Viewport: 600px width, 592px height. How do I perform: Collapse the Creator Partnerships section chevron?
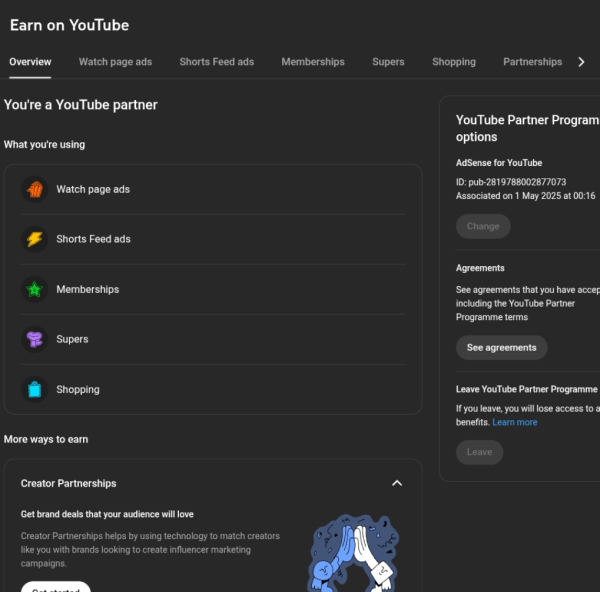point(397,483)
